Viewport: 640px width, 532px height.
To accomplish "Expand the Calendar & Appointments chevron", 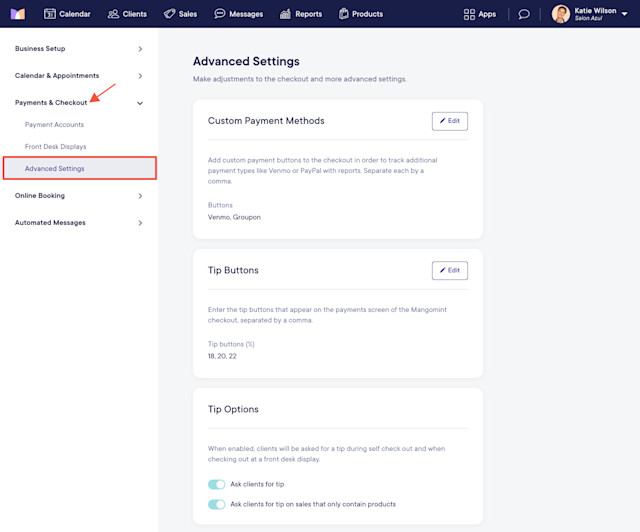I will (x=140, y=76).
